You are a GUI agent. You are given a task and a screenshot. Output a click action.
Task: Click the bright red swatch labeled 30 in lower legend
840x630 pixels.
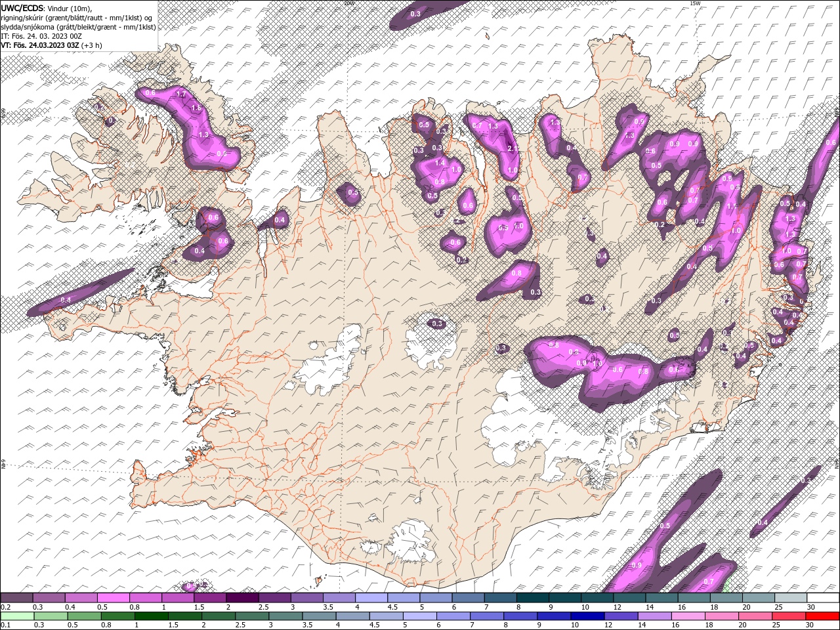(x=822, y=616)
